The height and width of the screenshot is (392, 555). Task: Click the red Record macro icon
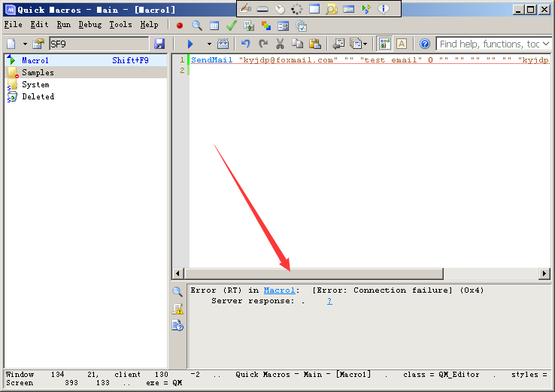(x=180, y=25)
